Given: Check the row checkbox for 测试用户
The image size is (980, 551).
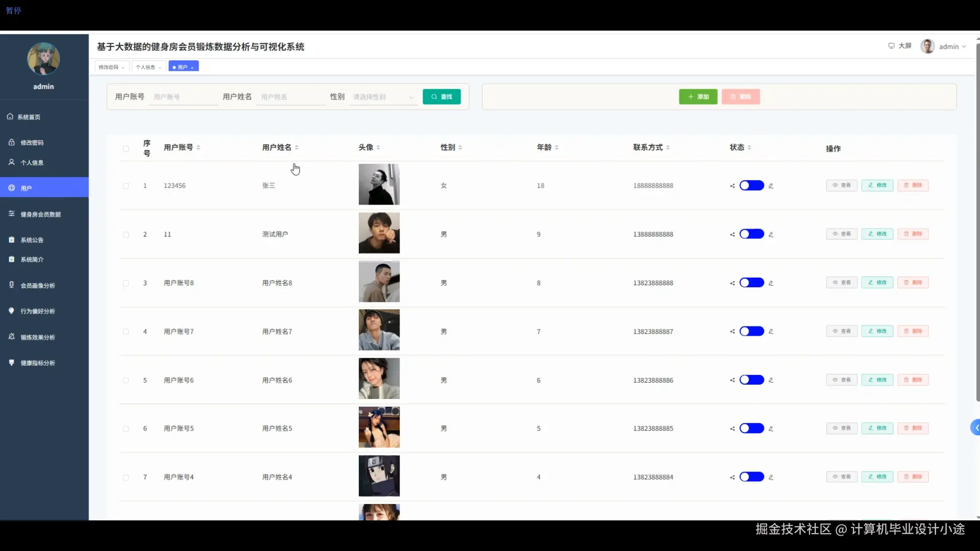Looking at the screenshot, I should [x=126, y=235].
